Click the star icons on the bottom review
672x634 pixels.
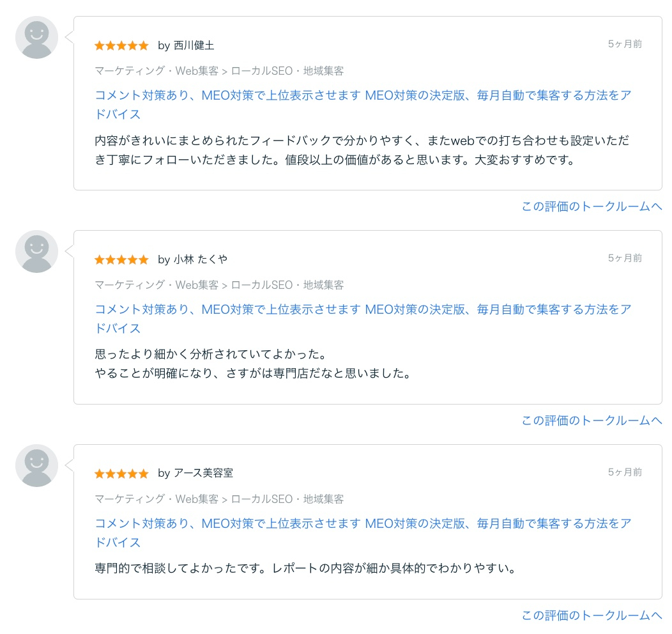(x=121, y=474)
